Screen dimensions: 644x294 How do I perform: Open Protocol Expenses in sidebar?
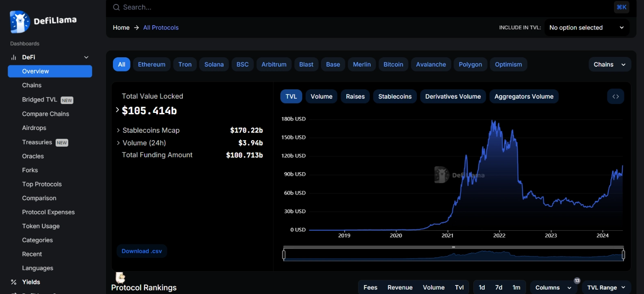(48, 212)
